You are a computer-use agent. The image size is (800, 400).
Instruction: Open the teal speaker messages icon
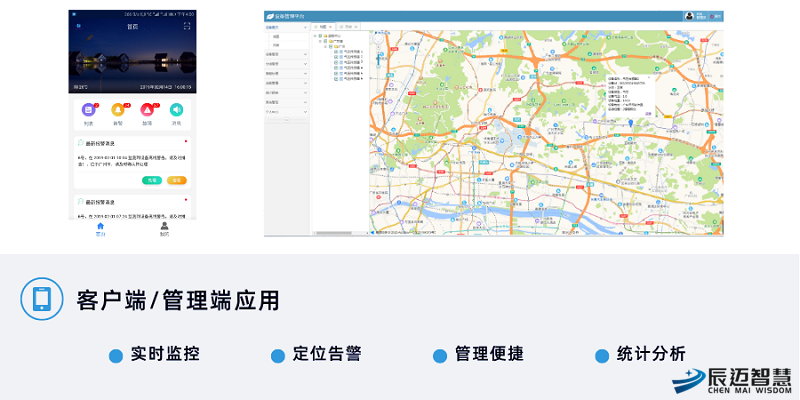(177, 110)
